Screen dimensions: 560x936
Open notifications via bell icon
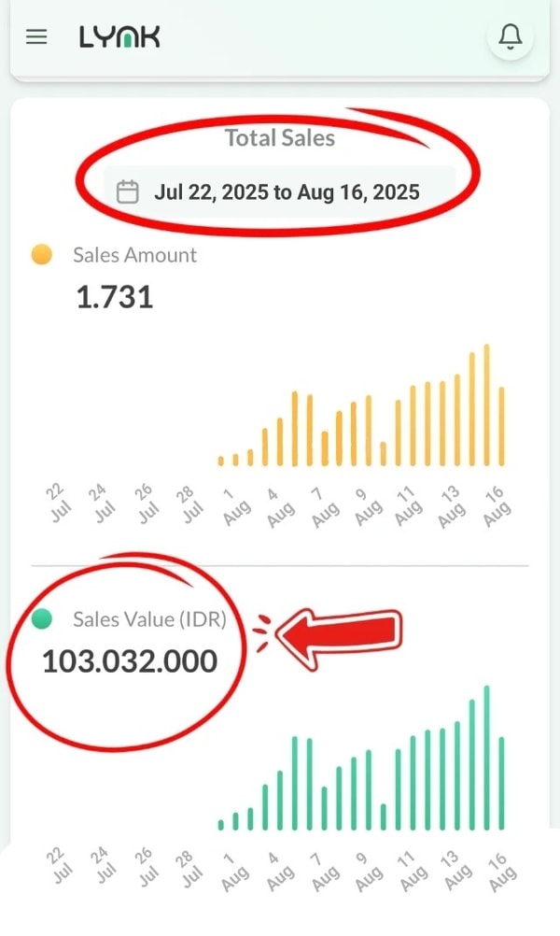(x=510, y=37)
